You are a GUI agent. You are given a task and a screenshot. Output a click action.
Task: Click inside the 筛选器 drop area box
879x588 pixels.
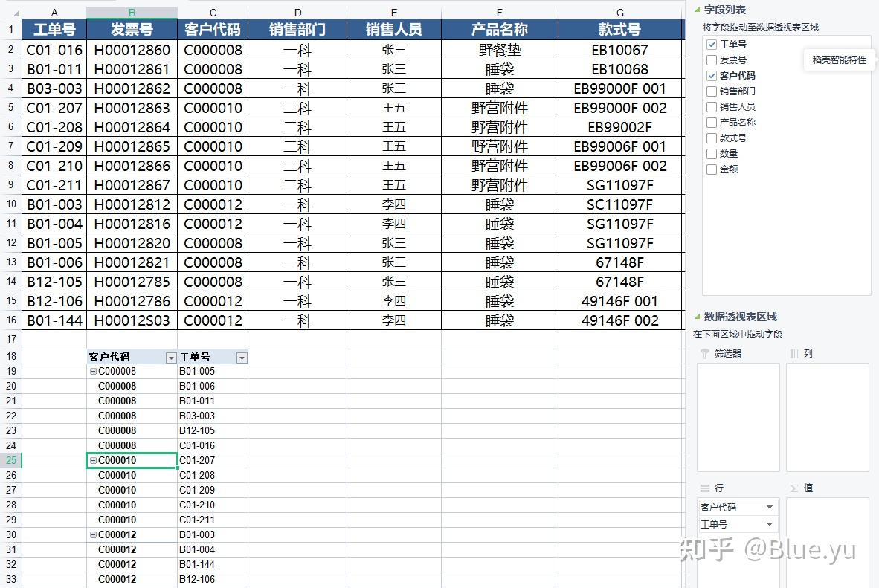tap(738, 417)
